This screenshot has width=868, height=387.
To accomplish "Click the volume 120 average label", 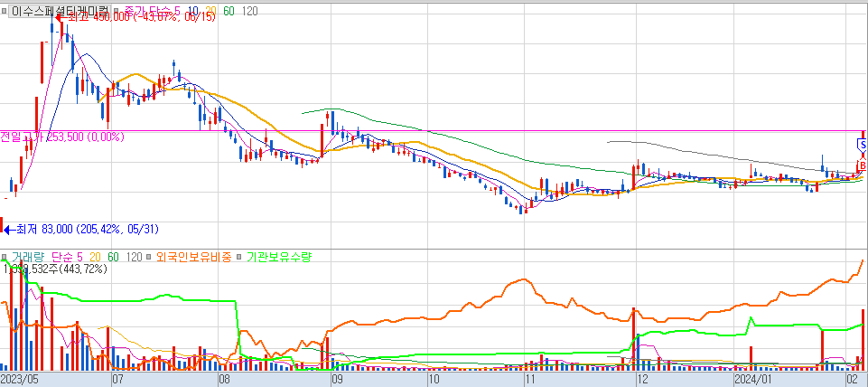I will [x=134, y=257].
